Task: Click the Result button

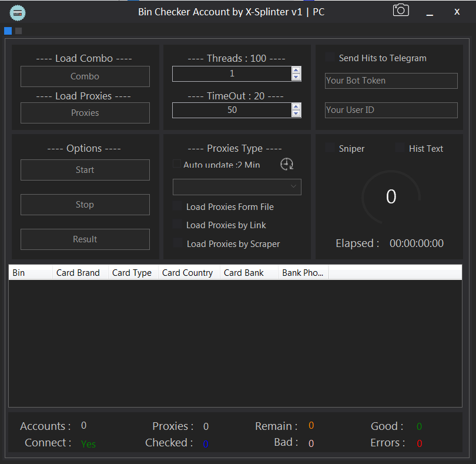Action: tap(85, 239)
